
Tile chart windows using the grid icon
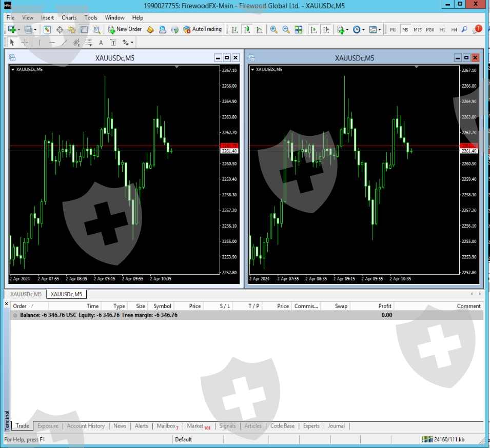coord(299,30)
